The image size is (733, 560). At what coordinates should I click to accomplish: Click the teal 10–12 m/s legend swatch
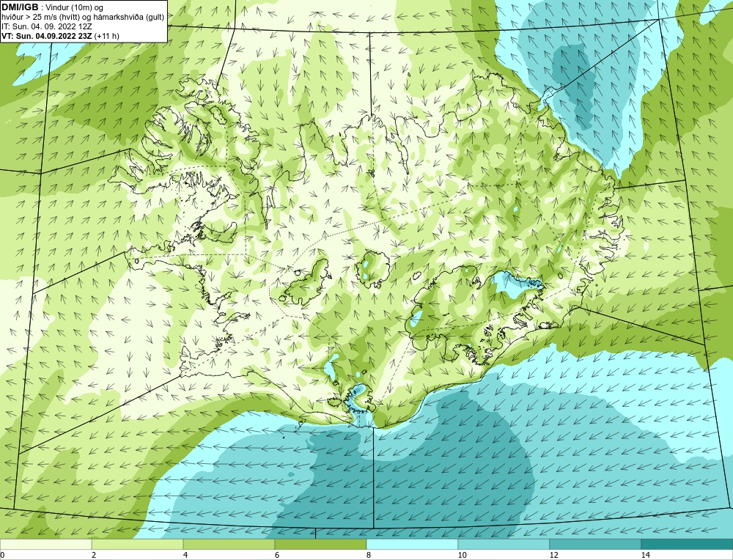pos(504,544)
